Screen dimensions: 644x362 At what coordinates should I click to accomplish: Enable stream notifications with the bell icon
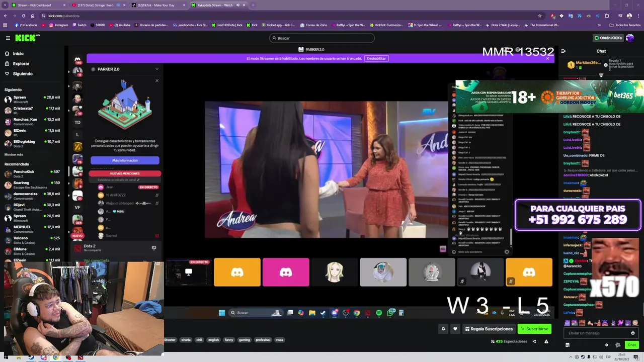click(443, 329)
